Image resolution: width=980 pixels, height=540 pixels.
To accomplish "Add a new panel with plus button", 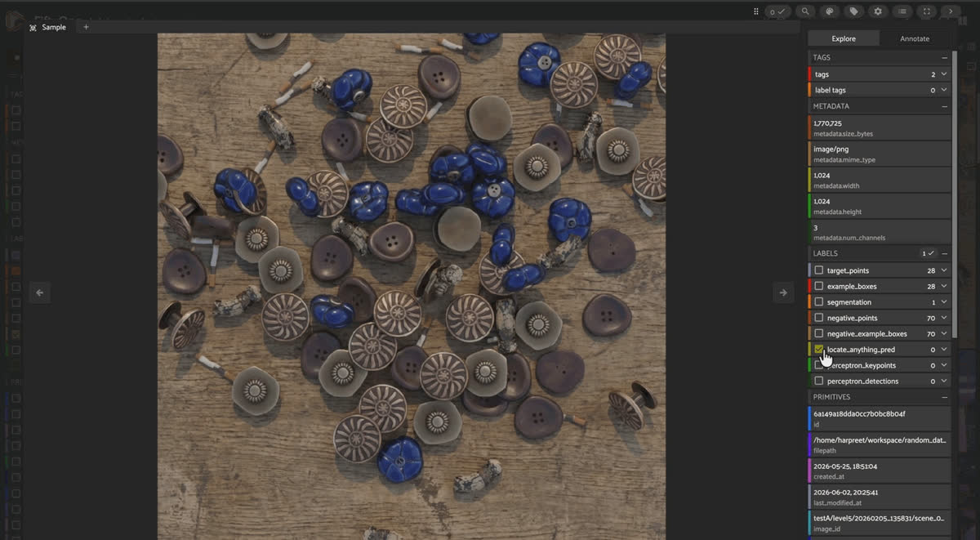I will click(86, 27).
